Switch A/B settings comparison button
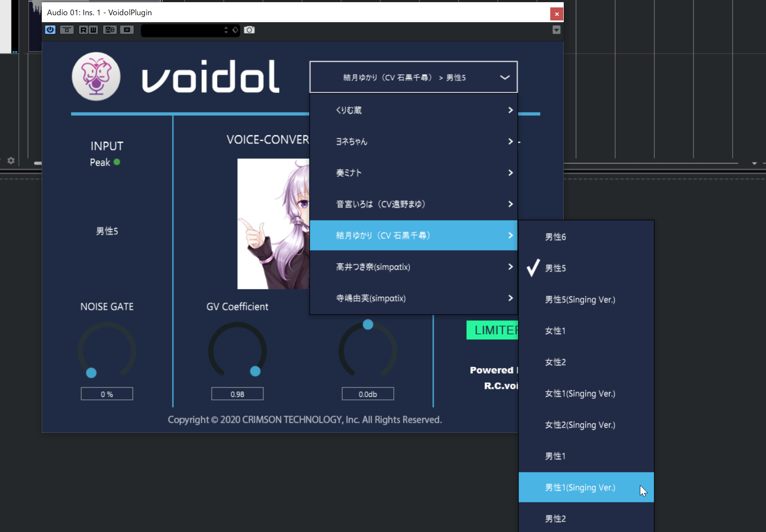This screenshot has height=532, width=766. 110,30
